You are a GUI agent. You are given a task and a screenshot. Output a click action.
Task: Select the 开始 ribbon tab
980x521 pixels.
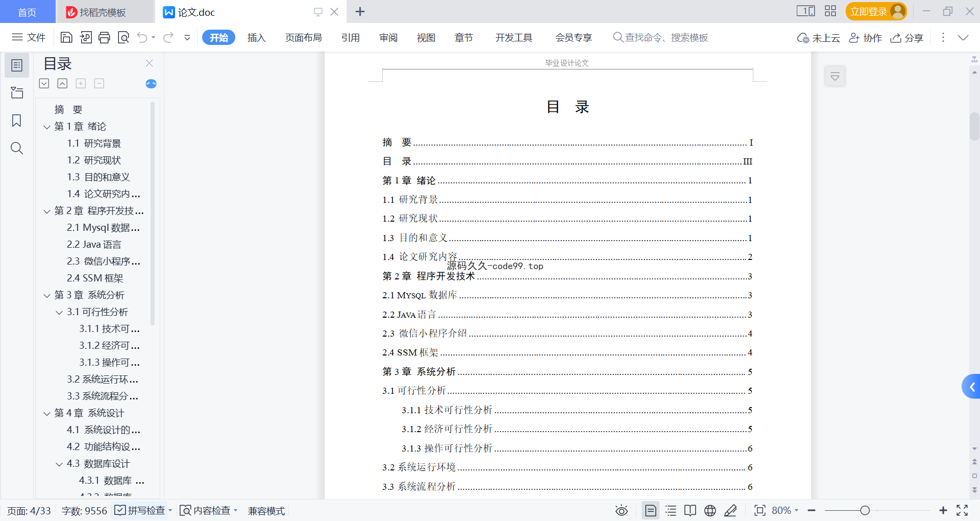pos(218,37)
